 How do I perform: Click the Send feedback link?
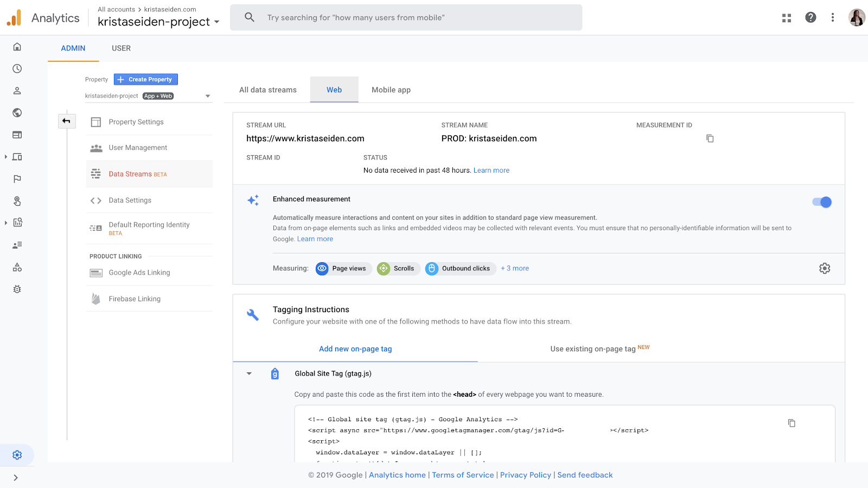pos(585,475)
